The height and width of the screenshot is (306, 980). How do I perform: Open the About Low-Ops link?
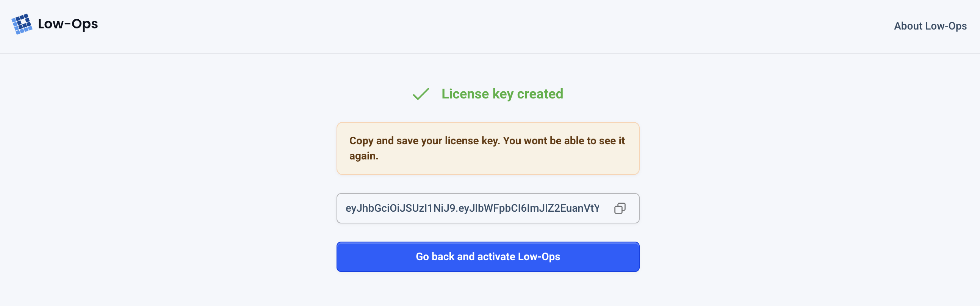click(x=930, y=26)
